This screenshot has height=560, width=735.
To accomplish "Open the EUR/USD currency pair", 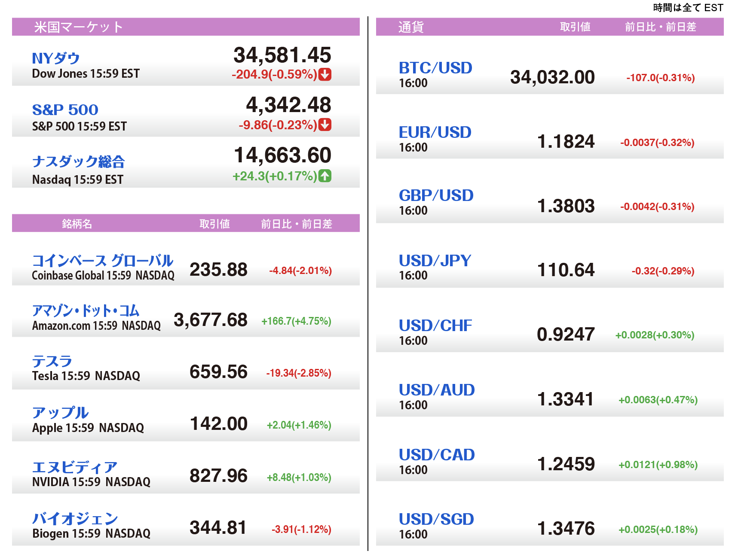I will coord(435,132).
